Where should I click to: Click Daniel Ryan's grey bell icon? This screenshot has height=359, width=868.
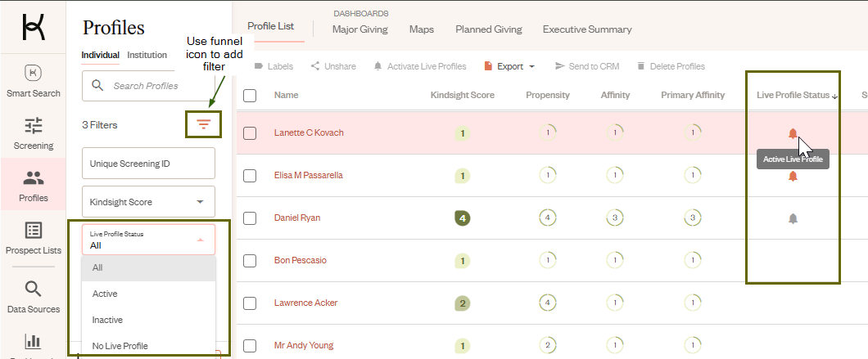pyautogui.click(x=792, y=218)
